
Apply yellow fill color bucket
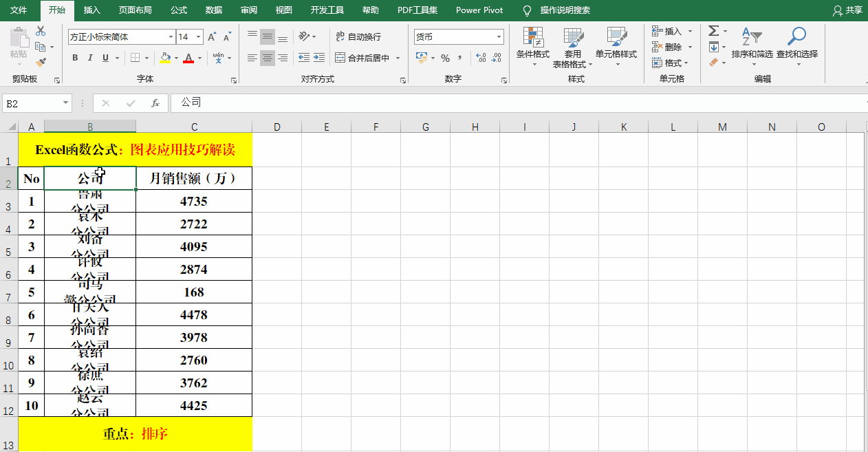(164, 58)
